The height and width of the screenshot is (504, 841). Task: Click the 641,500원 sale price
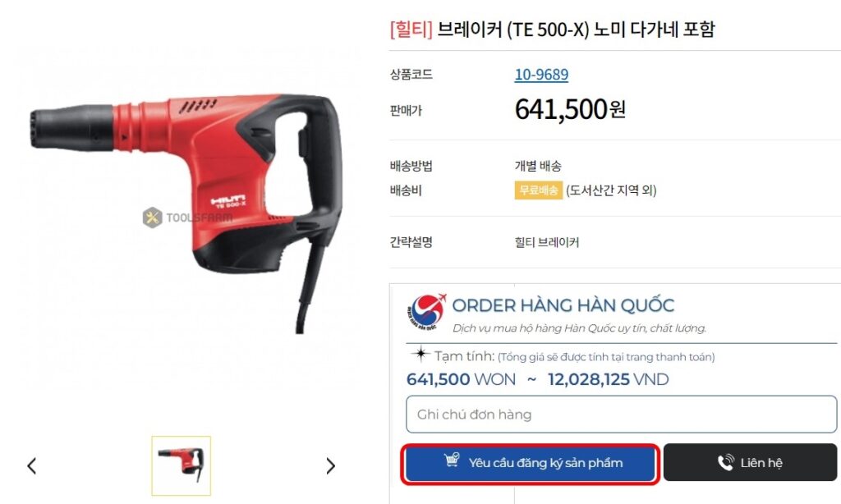pyautogui.click(x=570, y=109)
